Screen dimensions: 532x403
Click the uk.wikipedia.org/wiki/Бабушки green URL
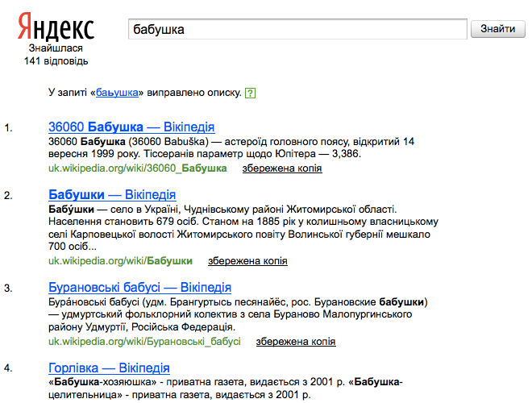point(120,260)
